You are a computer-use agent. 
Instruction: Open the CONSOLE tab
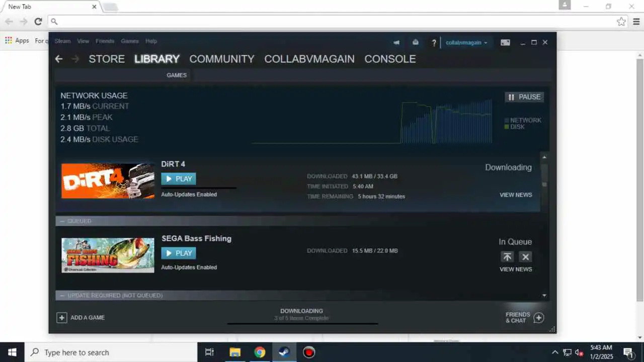(390, 59)
